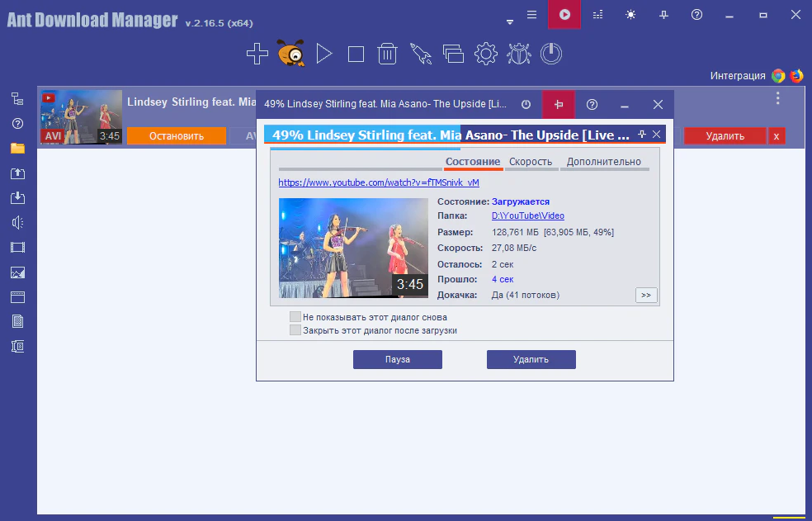Image resolution: width=812 pixels, height=521 pixels.
Task: Open the hamburger menu in title bar
Action: coord(532,14)
